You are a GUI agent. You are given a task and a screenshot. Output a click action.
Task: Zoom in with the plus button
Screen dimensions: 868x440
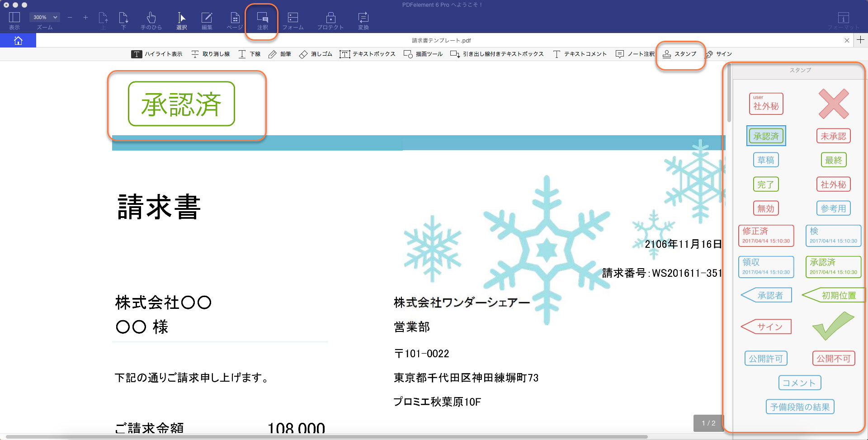[x=85, y=17]
